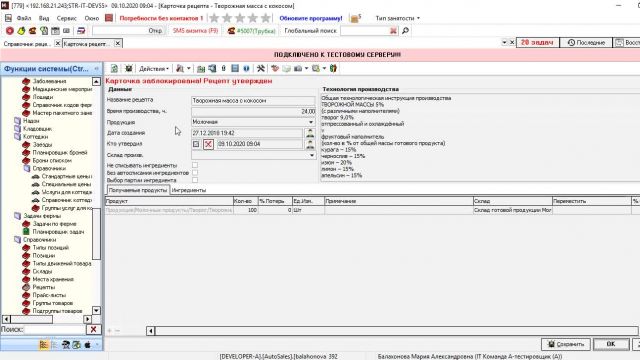The width and height of the screenshot is (640, 360).
Task: Click the person icon beside Кто утвердил field
Action: point(310,144)
